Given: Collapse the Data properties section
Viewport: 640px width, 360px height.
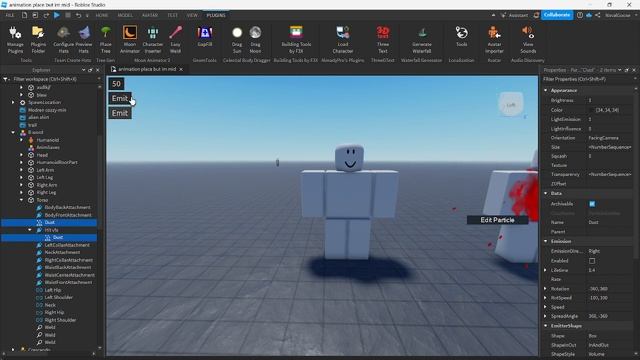Looking at the screenshot, I should coord(546,193).
